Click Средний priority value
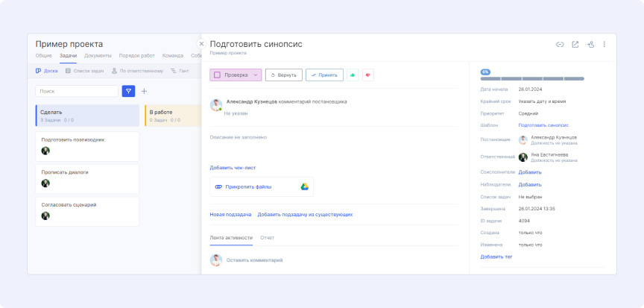 point(528,113)
